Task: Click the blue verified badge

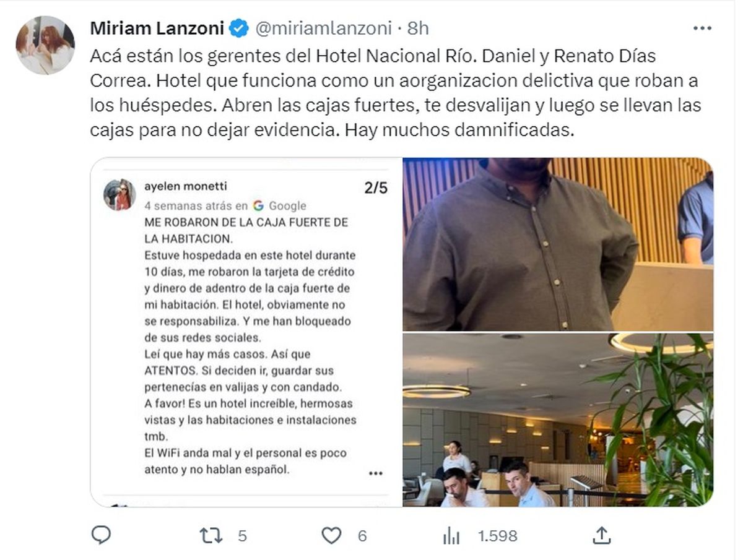Action: click(239, 28)
